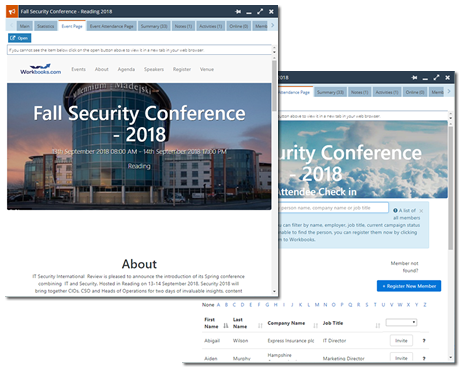Open the Activities (1) tab in the back window
The width and height of the screenshot is (467, 372).
pyautogui.click(x=387, y=92)
